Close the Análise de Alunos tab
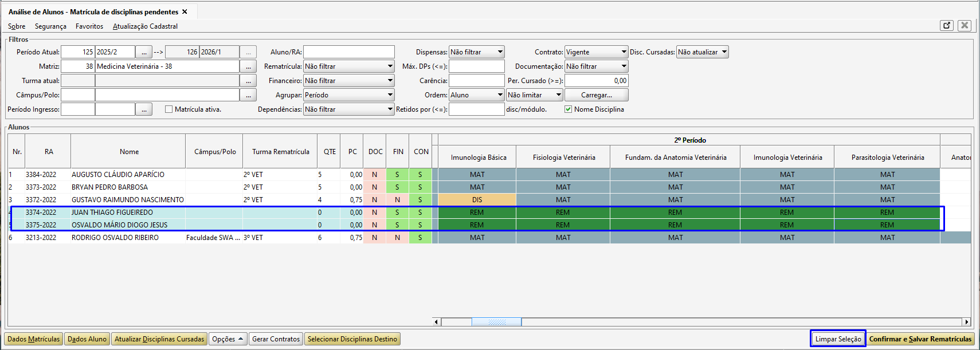Viewport: 980px width, 350px height. click(185, 11)
